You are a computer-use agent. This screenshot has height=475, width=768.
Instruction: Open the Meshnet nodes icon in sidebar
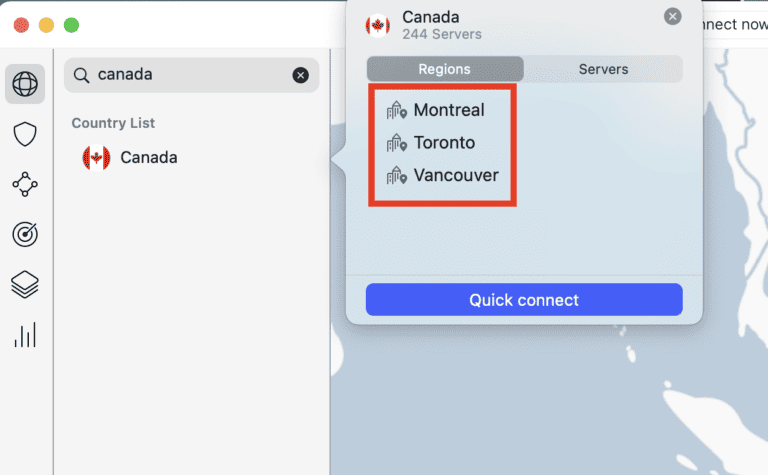click(x=25, y=184)
